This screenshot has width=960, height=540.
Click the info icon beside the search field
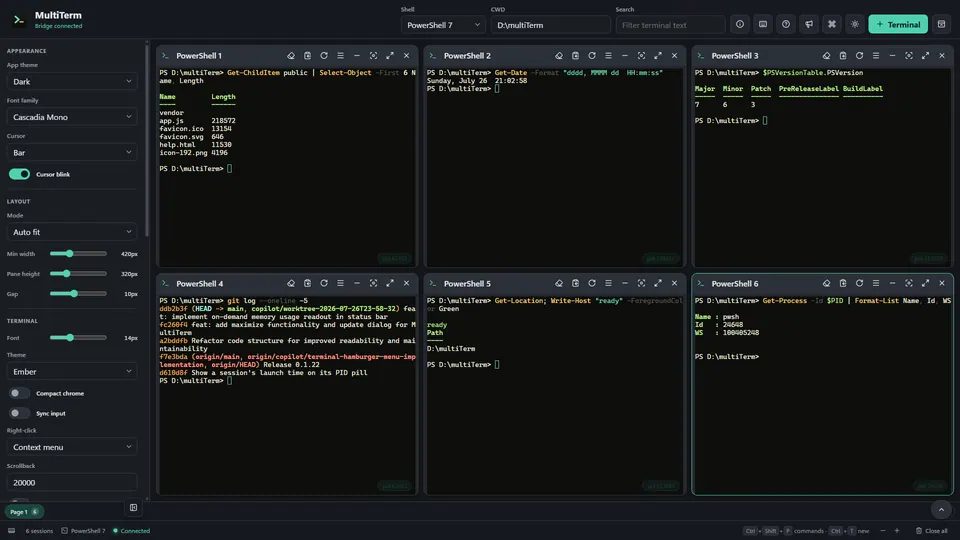pos(740,24)
